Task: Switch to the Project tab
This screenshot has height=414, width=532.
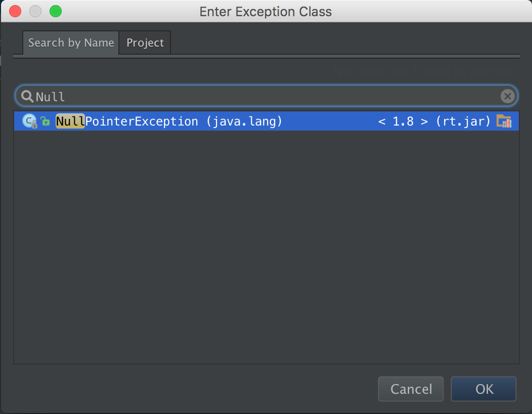Action: 145,43
